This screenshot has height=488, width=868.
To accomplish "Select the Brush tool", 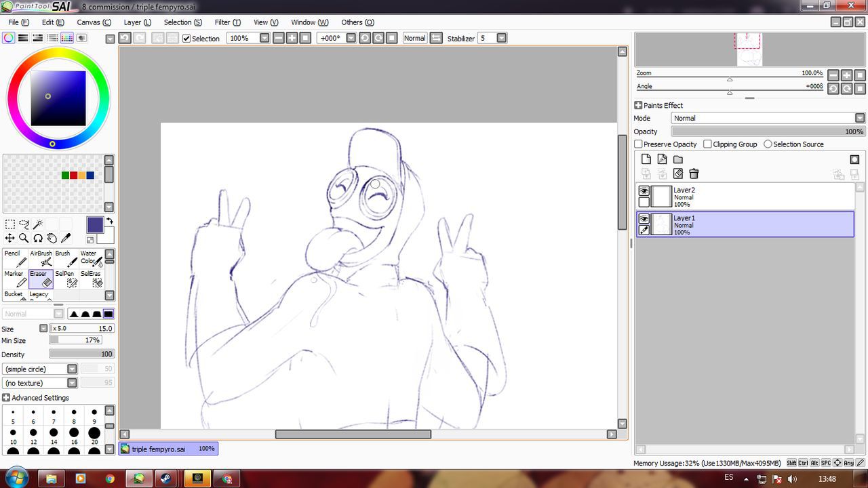I will (x=66, y=258).
